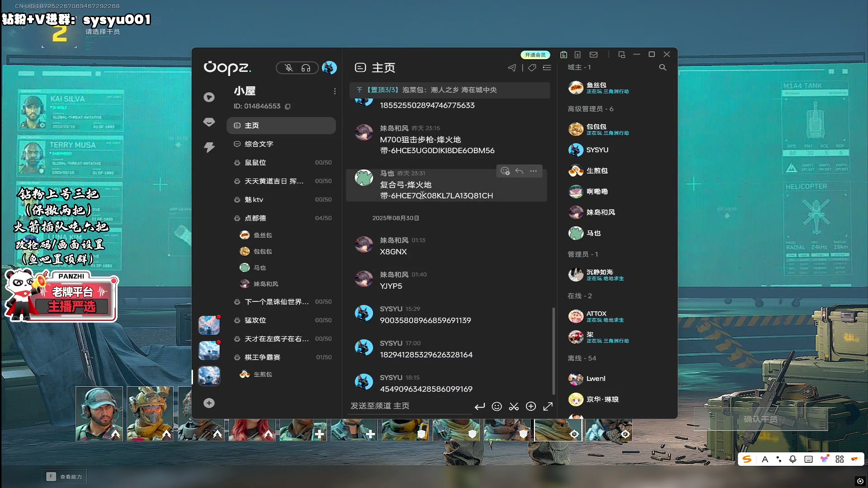The image size is (868, 488).
Task: Open more options on 马也's message
Action: (533, 171)
